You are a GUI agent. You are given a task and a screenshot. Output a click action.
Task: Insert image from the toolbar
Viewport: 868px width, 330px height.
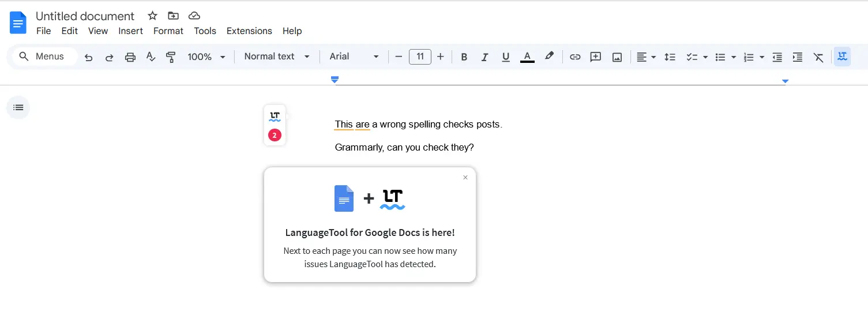[617, 57]
